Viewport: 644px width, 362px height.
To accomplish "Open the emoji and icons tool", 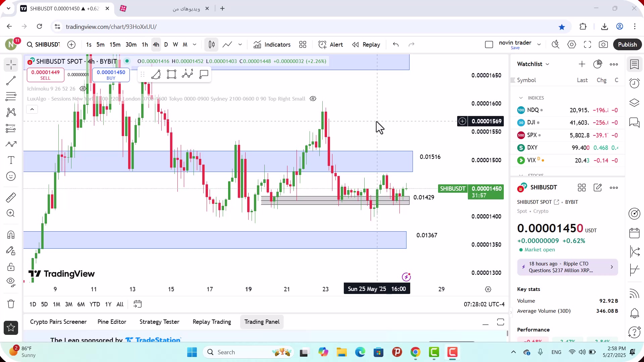I will (11, 176).
